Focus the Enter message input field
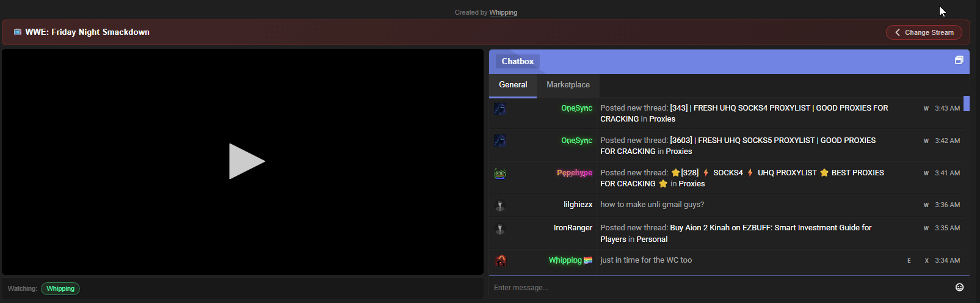This screenshot has width=980, height=303. (x=720, y=288)
